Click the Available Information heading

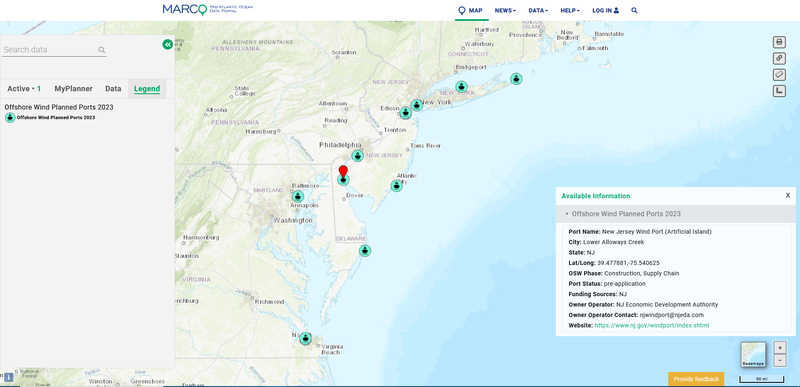(x=595, y=196)
